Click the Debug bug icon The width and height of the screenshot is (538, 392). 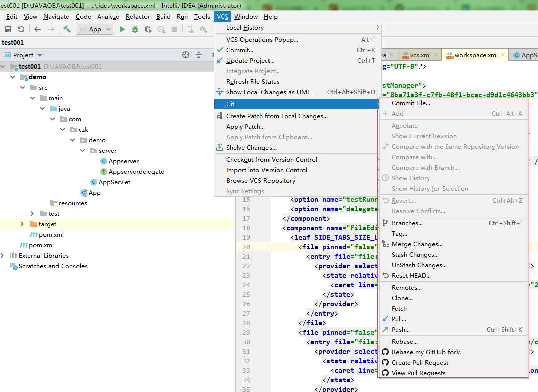(135, 29)
